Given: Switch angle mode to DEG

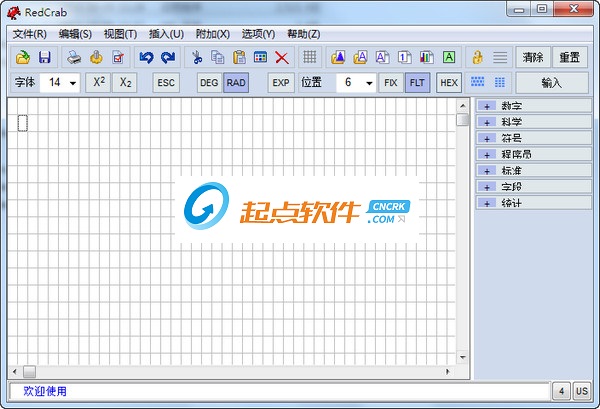Looking at the screenshot, I should (x=209, y=83).
